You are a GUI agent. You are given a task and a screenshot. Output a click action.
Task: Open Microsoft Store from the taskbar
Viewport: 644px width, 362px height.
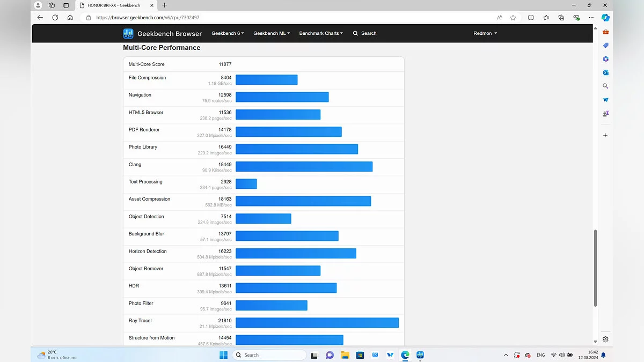(x=360, y=355)
